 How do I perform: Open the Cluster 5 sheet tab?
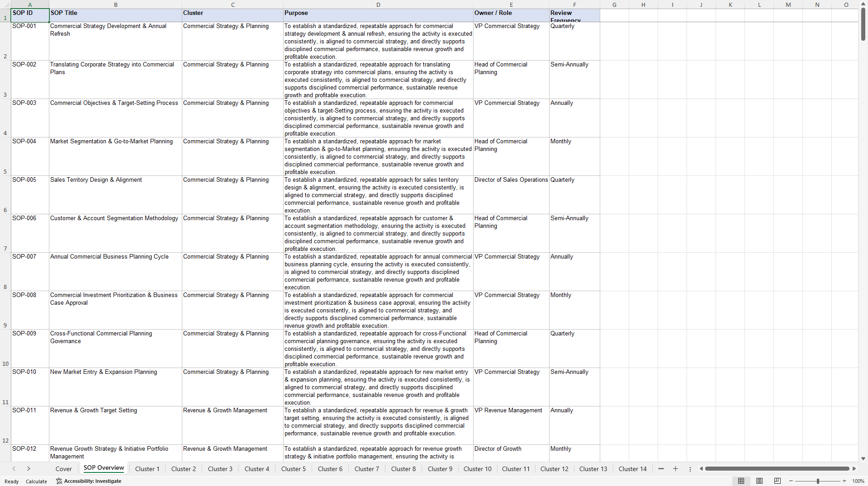pos(294,469)
